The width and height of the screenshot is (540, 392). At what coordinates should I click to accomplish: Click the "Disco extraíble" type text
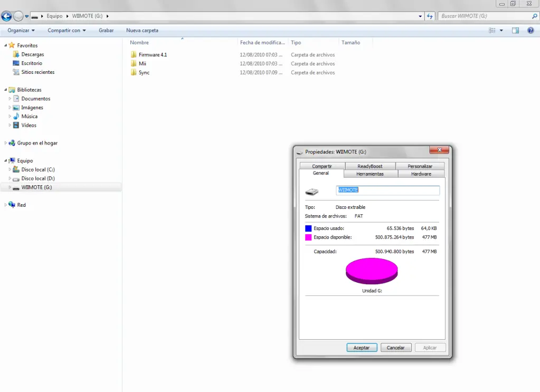tap(350, 207)
